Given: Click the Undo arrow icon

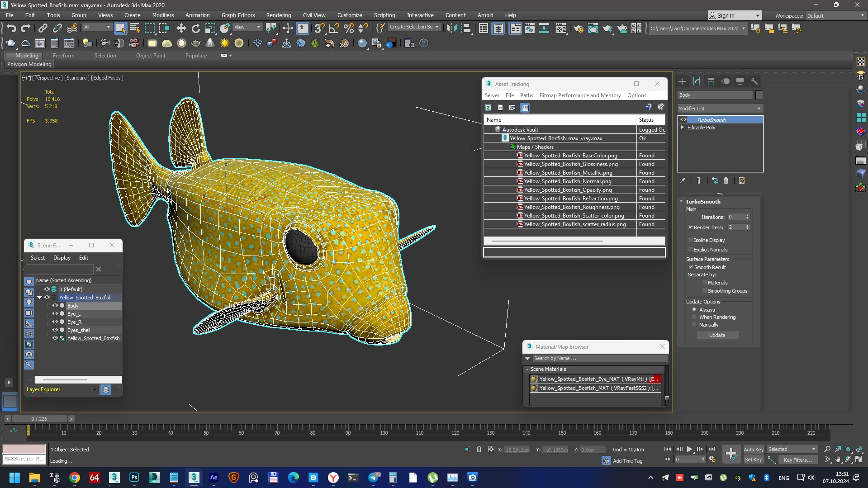Looking at the screenshot, I should click(11, 28).
